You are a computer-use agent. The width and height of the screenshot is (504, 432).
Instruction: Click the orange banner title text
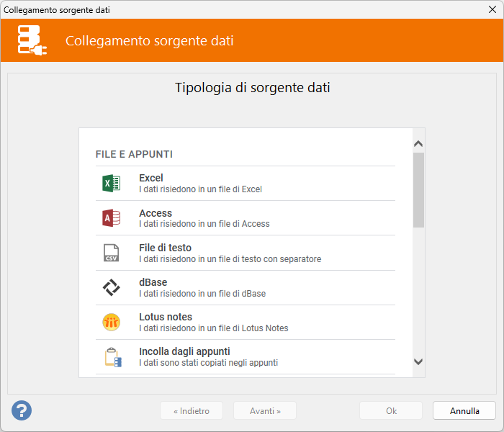[150, 41]
